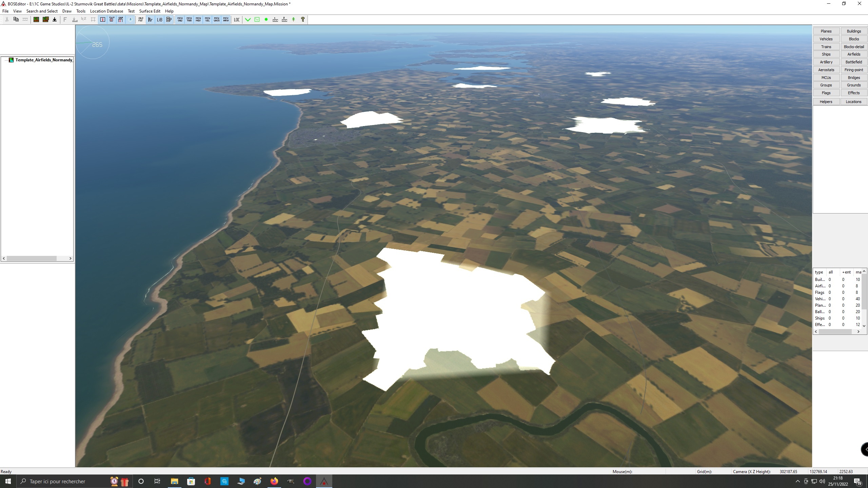Click the Airfields category button
This screenshot has height=488, width=868.
pos(853,54)
